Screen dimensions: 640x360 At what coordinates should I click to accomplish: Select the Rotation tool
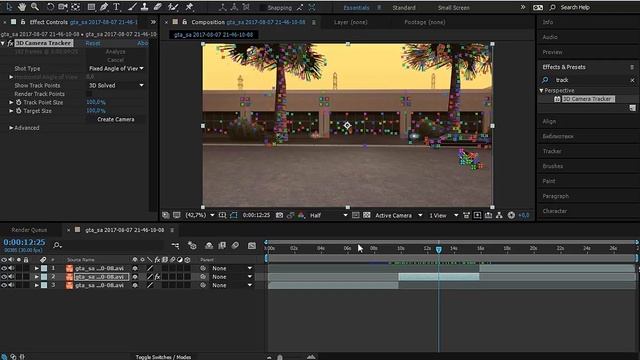pyautogui.click(x=50, y=7)
